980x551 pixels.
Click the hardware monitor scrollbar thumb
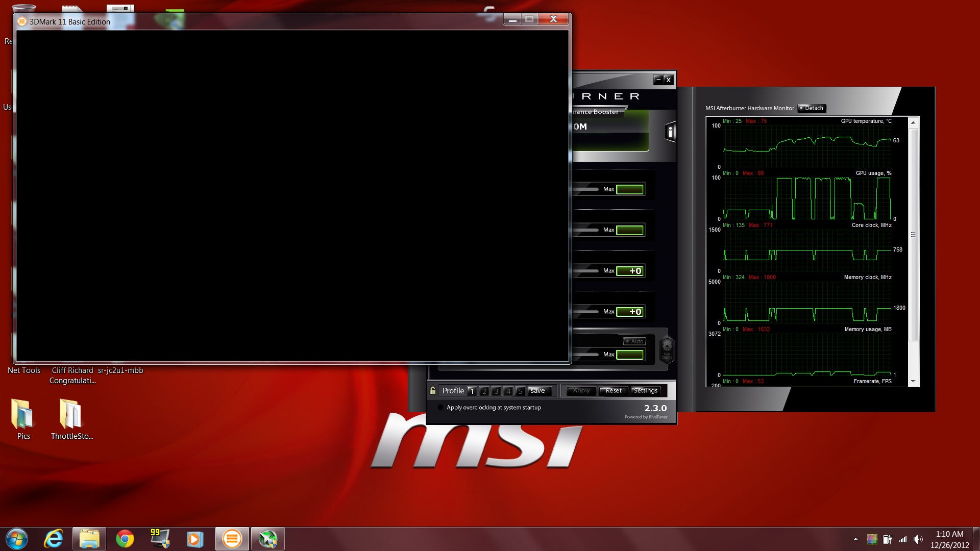click(x=913, y=235)
